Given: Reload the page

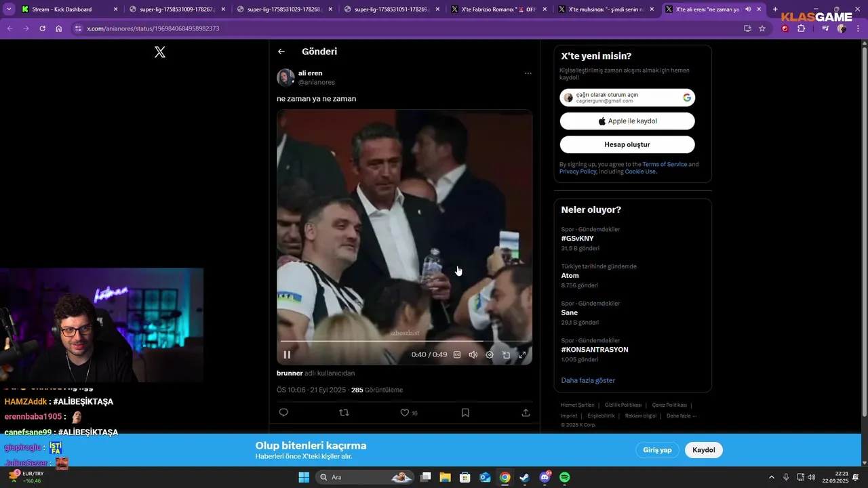Looking at the screenshot, I should tap(42, 28).
